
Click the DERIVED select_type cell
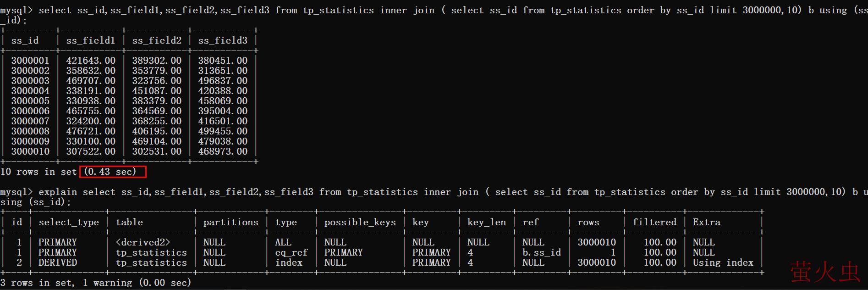(58, 263)
